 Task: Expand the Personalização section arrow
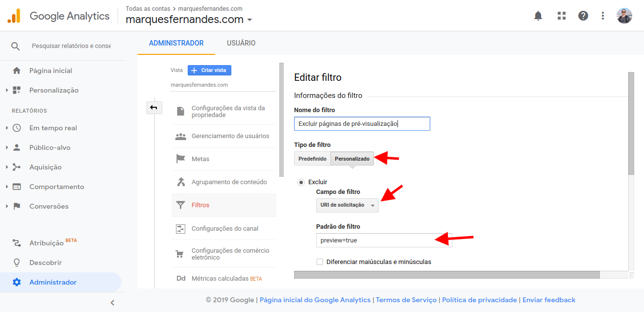pyautogui.click(x=7, y=90)
